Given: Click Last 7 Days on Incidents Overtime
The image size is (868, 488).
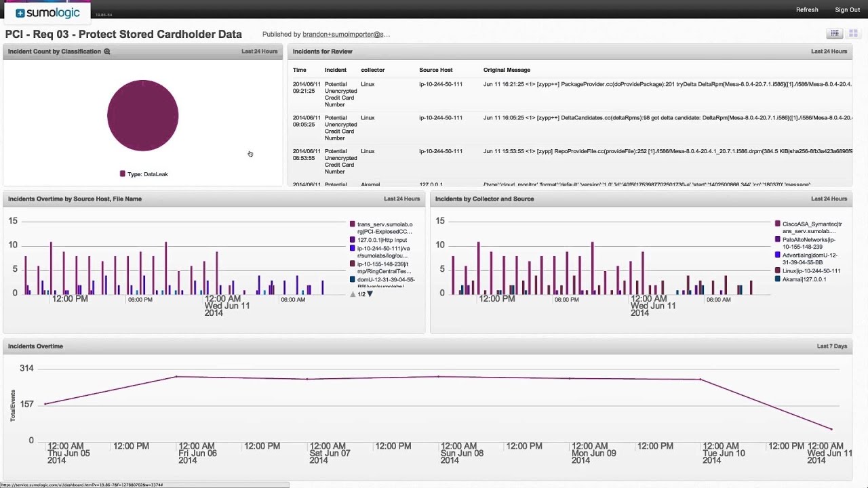Looking at the screenshot, I should point(832,346).
